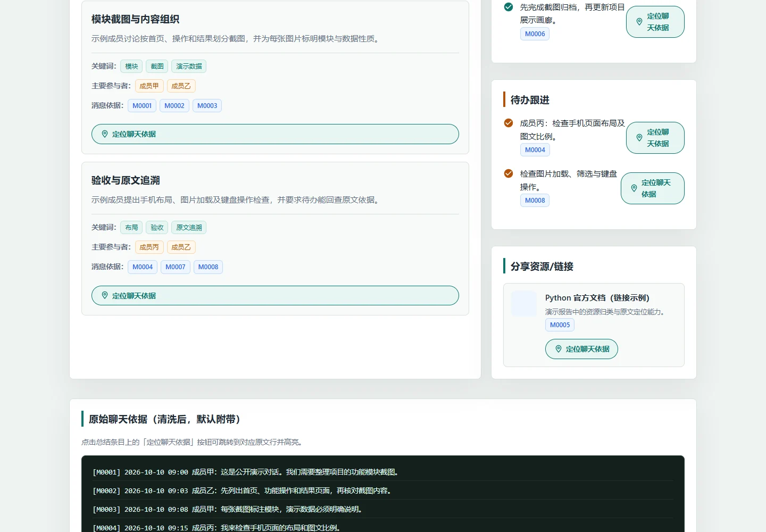Select the keyword tag 验收

pyautogui.click(x=157, y=227)
